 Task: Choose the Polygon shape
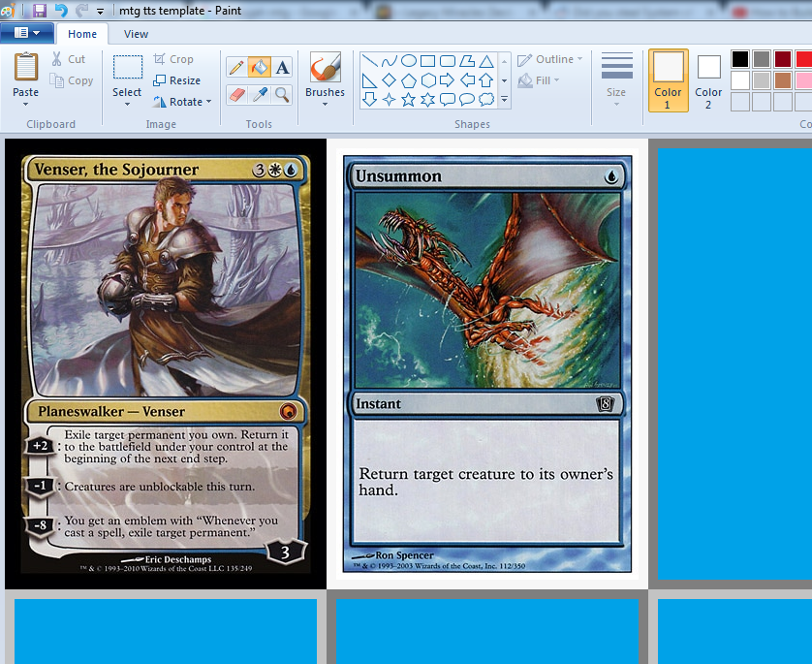(x=467, y=61)
